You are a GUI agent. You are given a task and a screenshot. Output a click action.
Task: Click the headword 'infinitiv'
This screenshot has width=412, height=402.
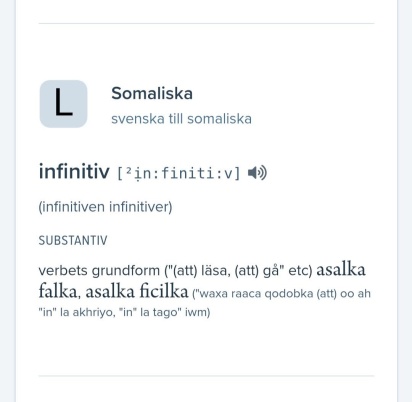point(74,171)
